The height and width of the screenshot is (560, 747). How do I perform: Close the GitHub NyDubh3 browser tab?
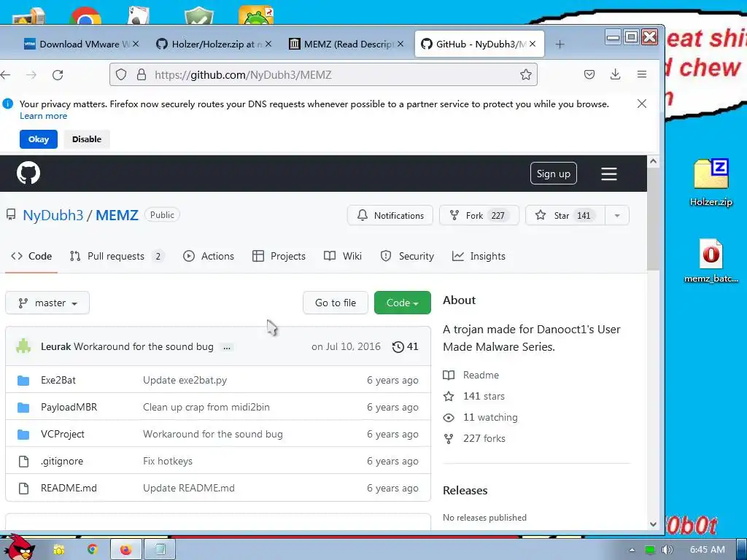(533, 44)
